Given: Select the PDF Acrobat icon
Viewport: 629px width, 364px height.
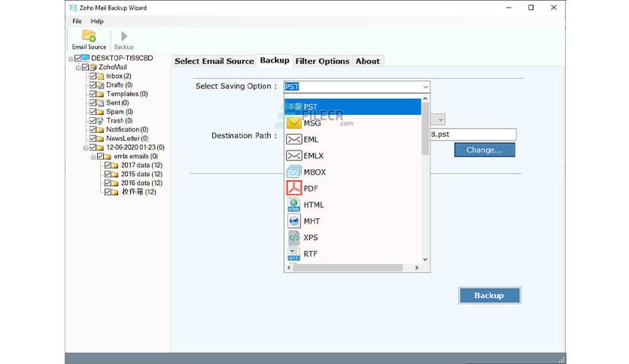Looking at the screenshot, I should pyautogui.click(x=293, y=189).
